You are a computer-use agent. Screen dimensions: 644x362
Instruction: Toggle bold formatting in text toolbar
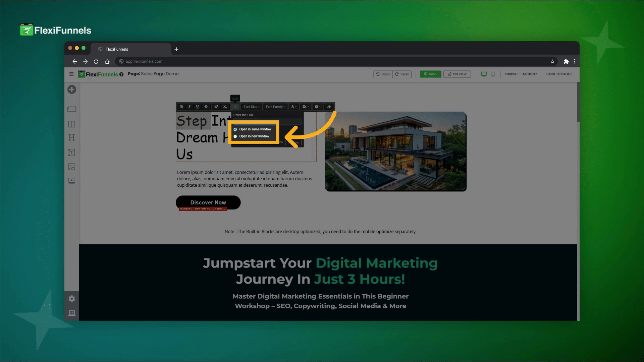click(x=181, y=107)
